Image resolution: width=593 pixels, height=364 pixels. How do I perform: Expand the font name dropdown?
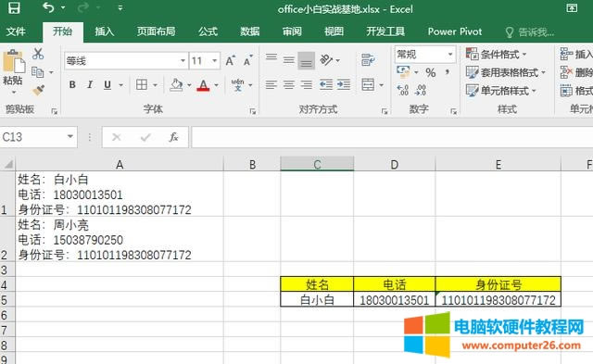pyautogui.click(x=183, y=60)
